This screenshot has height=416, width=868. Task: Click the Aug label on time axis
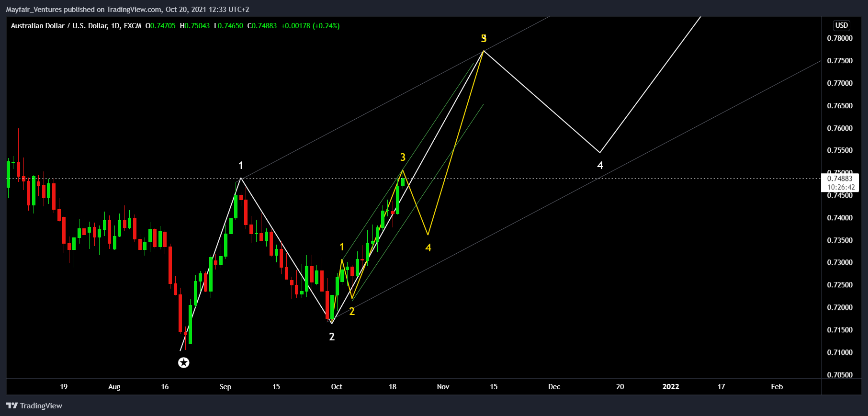[x=114, y=387]
